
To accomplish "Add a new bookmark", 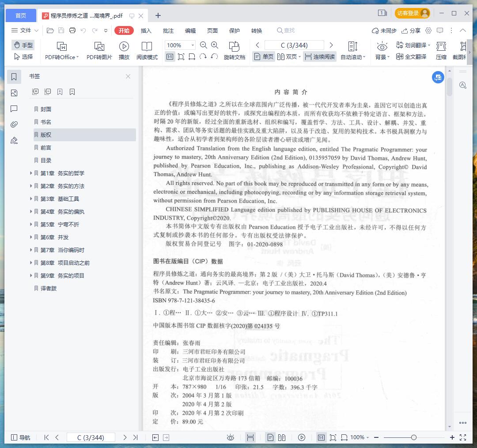I will tap(60, 92).
